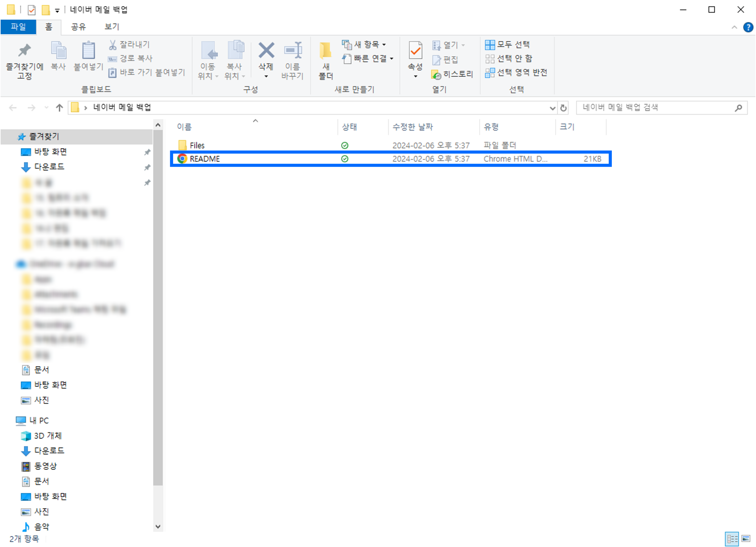756x547 pixels.
Task: Switch to the 공유 ribbon tab
Action: point(78,27)
